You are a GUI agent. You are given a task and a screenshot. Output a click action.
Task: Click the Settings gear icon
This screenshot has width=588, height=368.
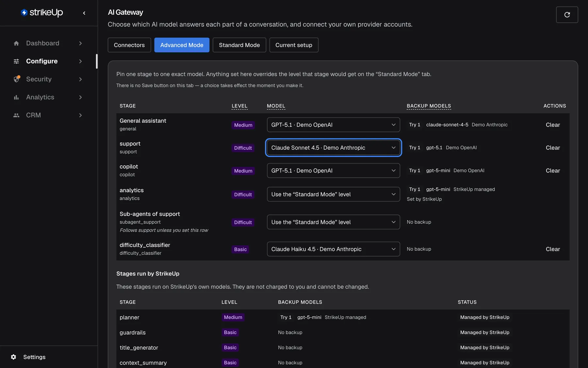click(13, 357)
